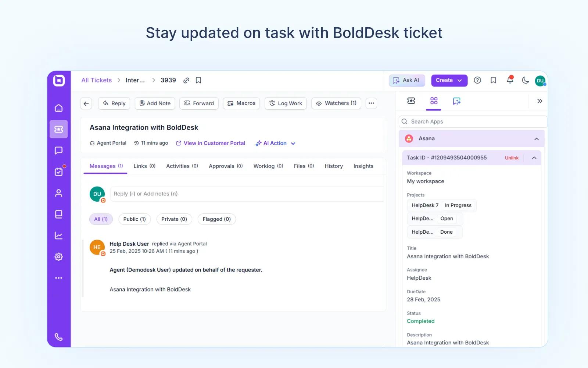Collapse the right panel with double chevron
The image size is (588, 368).
pyautogui.click(x=539, y=101)
